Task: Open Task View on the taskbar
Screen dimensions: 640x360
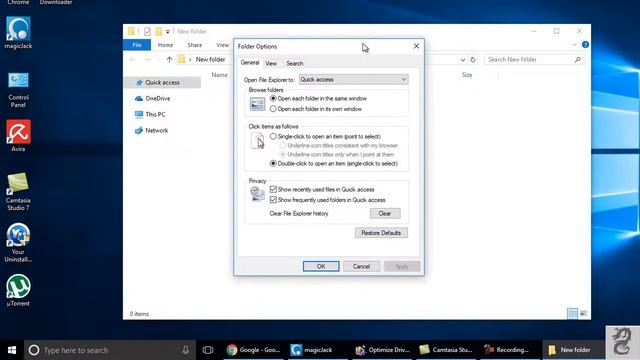Action: 208,350
